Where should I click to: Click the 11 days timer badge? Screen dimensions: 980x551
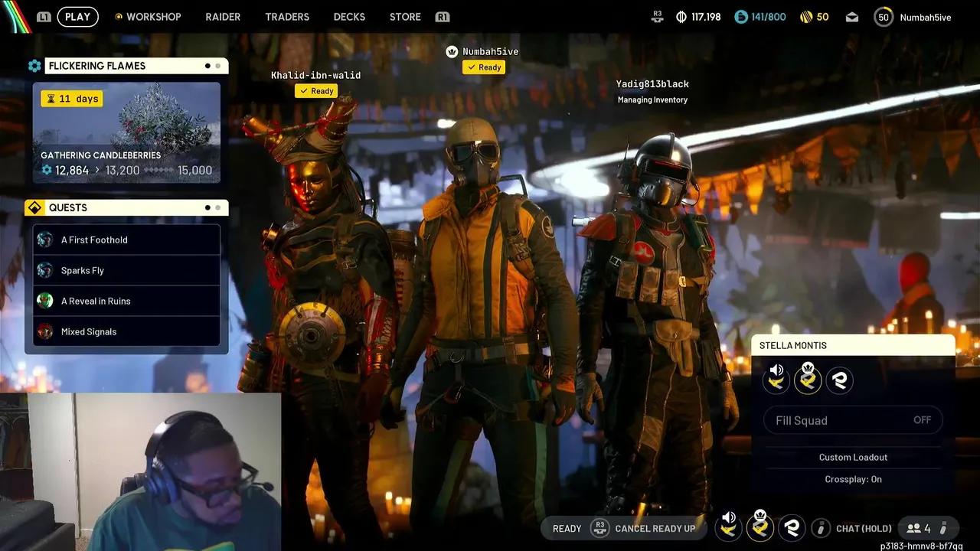[x=71, y=99]
